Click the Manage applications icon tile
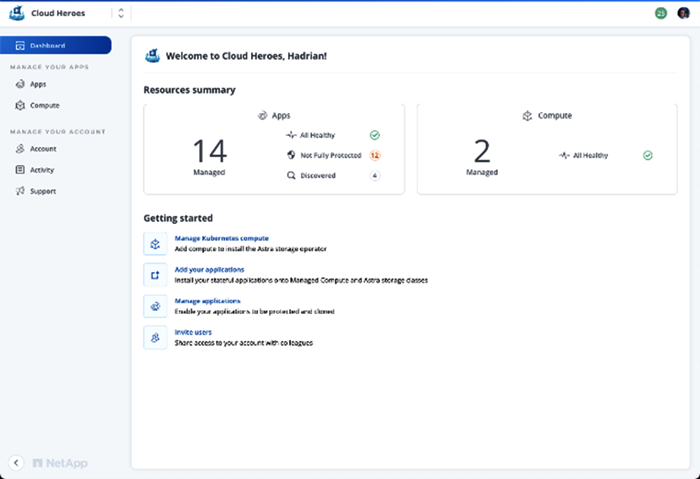This screenshot has width=700, height=479. [155, 306]
